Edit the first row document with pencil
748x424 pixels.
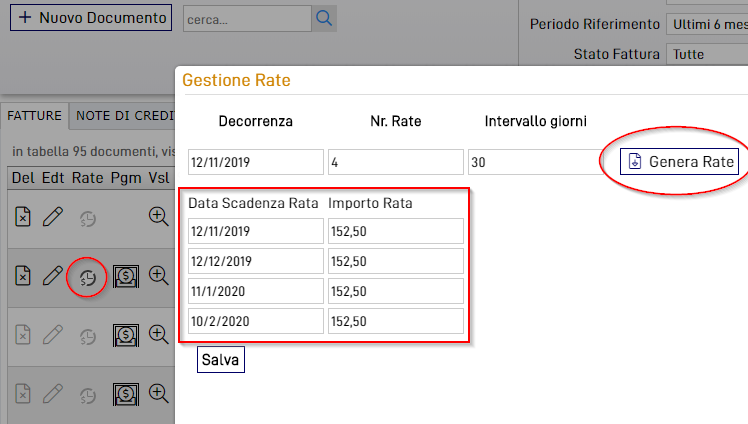55,216
